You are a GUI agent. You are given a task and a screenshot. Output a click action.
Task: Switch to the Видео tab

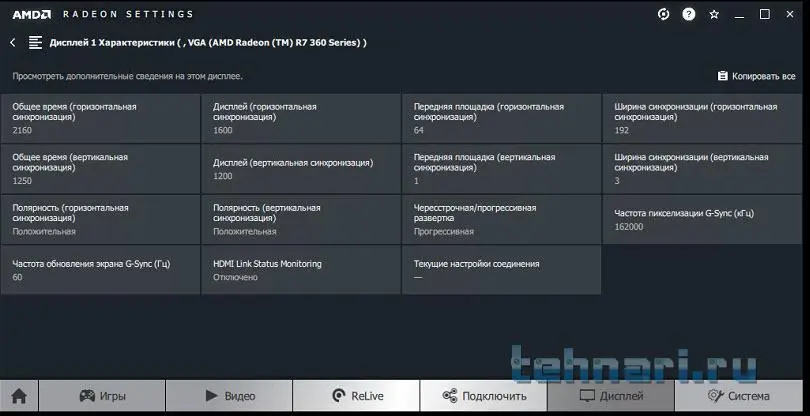tap(229, 396)
